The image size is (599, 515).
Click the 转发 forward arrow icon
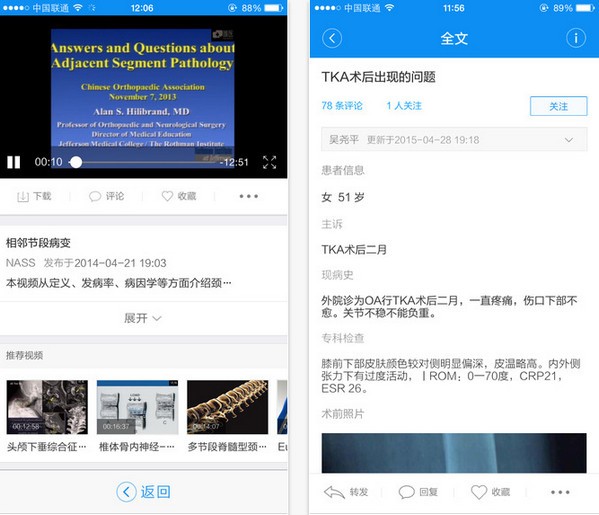[334, 492]
